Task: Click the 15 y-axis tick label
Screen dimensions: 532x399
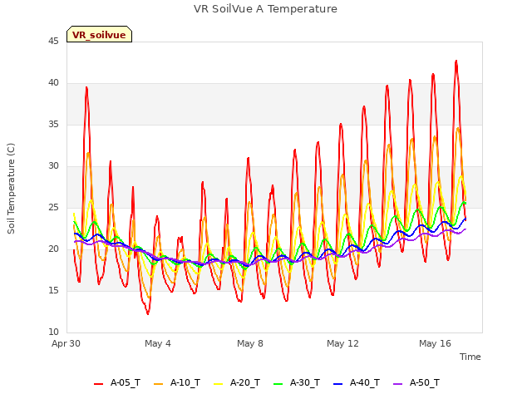Action: 53,291
